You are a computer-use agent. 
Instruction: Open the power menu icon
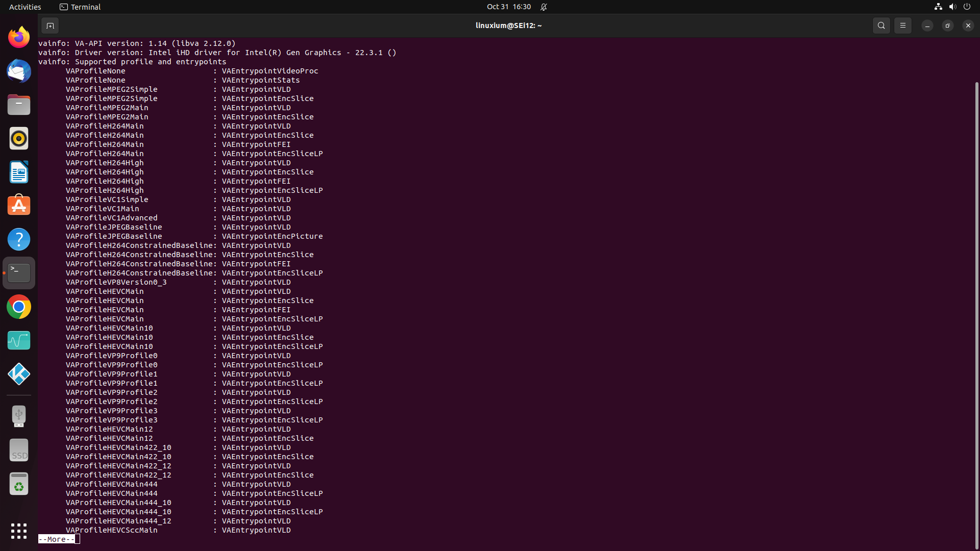click(x=967, y=7)
